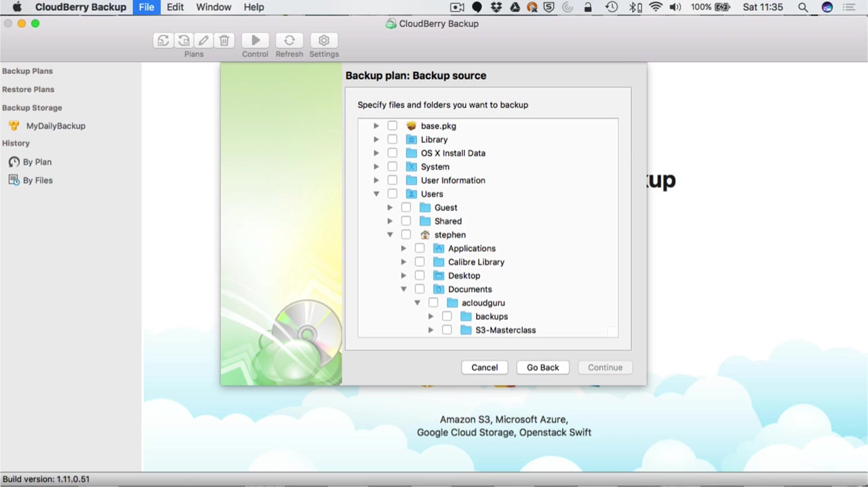Open Spotlight search magnifier icon
Image resolution: width=868 pixels, height=488 pixels.
(x=803, y=7)
